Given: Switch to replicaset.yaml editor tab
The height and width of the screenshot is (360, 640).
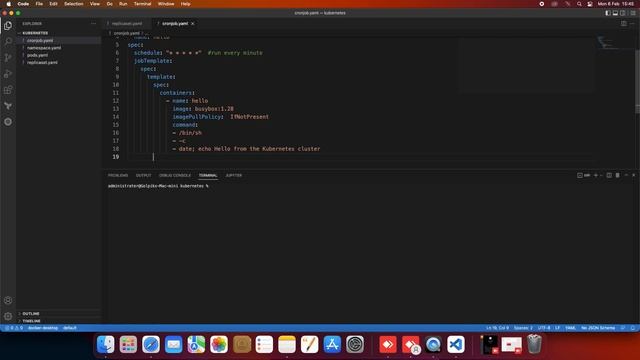Looking at the screenshot, I should tap(127, 24).
